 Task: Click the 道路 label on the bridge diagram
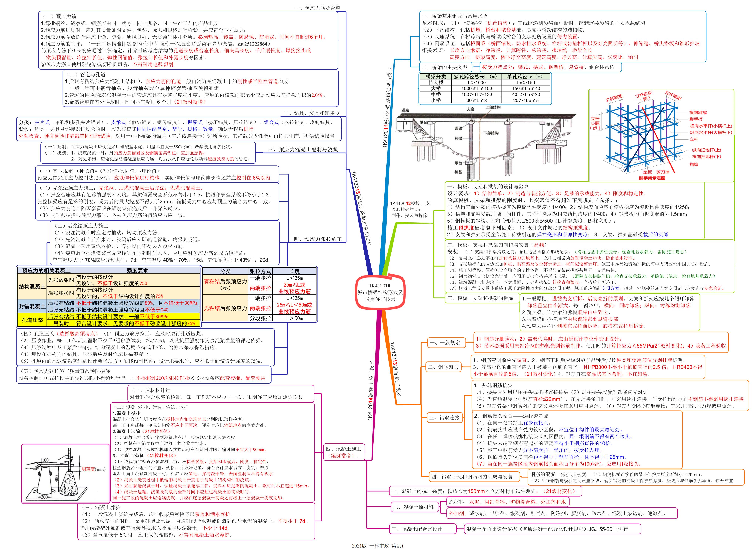tap(405, 110)
